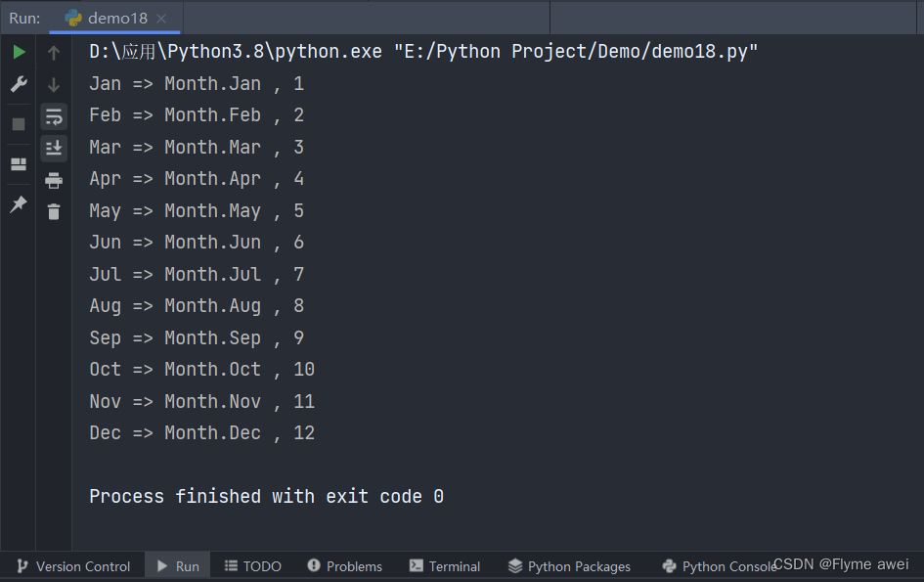This screenshot has height=582, width=924.
Task: Select the demo18 run tab
Action: tap(106, 19)
